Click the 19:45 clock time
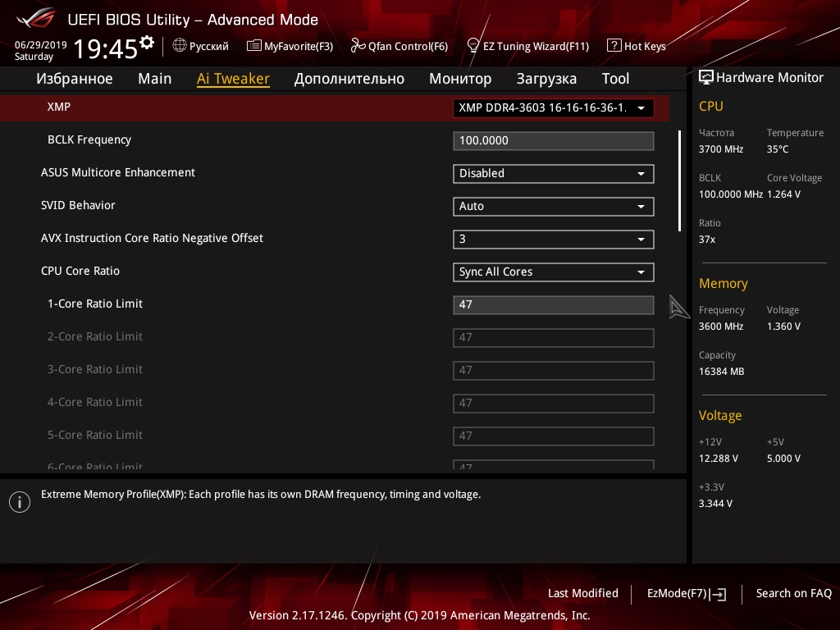Viewport: 840px width, 630px height. click(x=106, y=48)
